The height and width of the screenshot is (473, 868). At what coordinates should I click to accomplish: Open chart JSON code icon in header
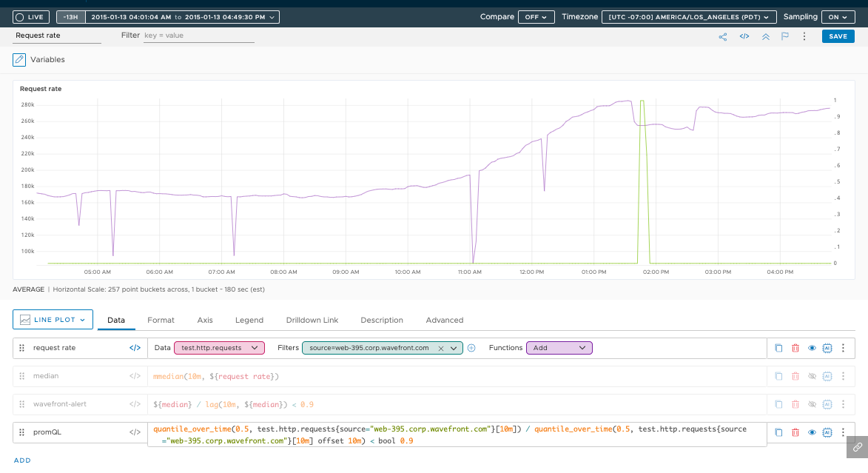[x=744, y=36]
